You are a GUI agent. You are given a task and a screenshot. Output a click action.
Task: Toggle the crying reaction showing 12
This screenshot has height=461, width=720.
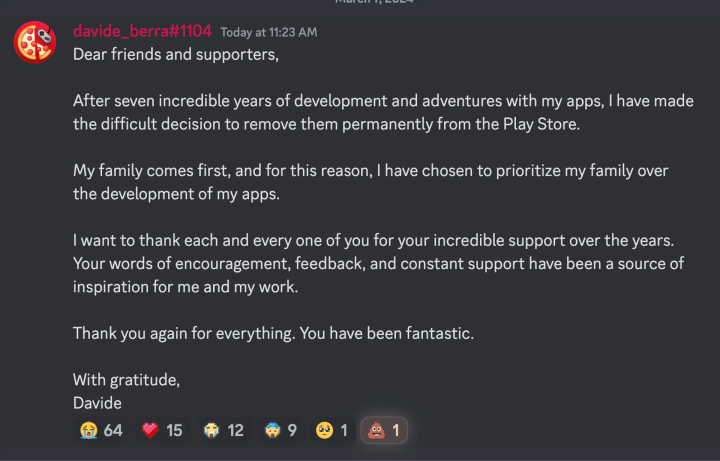223,430
